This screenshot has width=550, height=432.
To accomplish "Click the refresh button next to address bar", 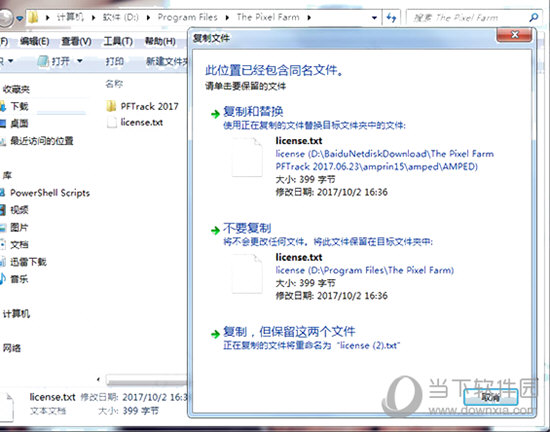I will [391, 17].
